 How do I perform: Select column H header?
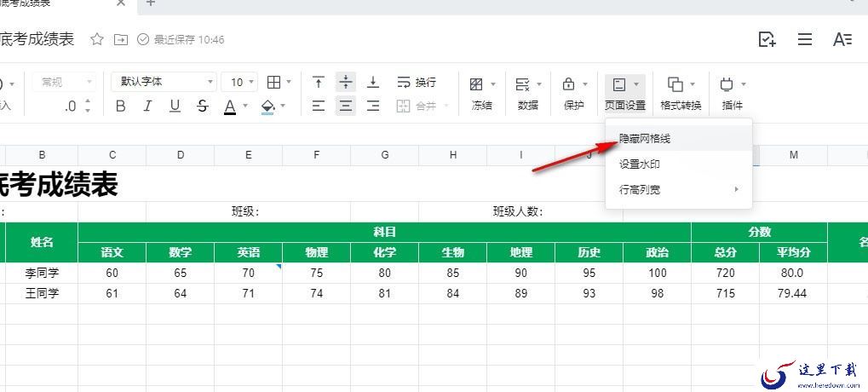(x=453, y=156)
